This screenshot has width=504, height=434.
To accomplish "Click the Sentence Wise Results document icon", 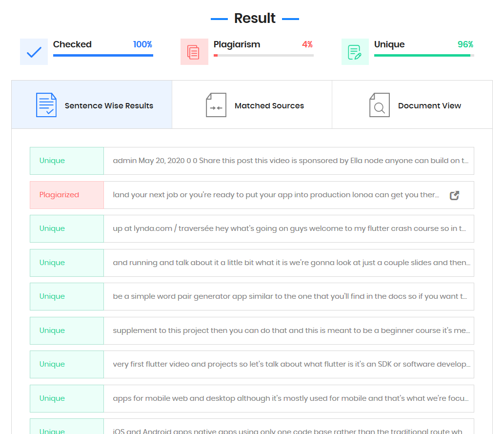I will pyautogui.click(x=46, y=105).
